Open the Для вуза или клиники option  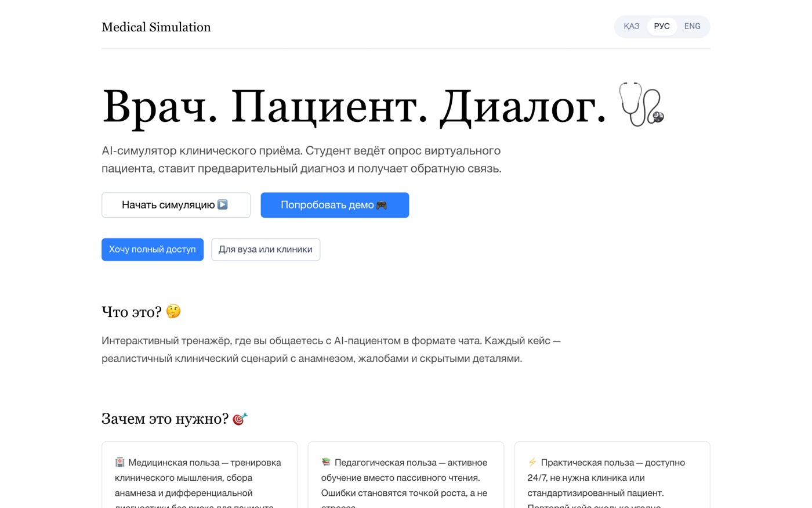point(266,250)
